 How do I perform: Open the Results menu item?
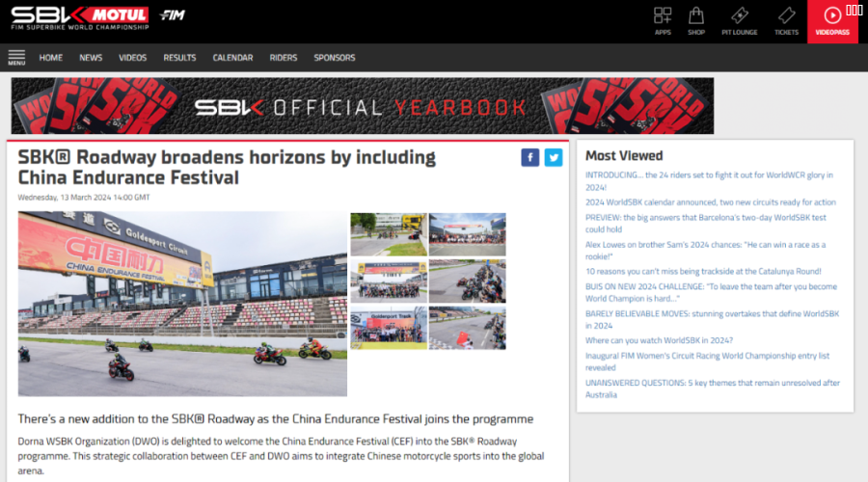pyautogui.click(x=179, y=58)
